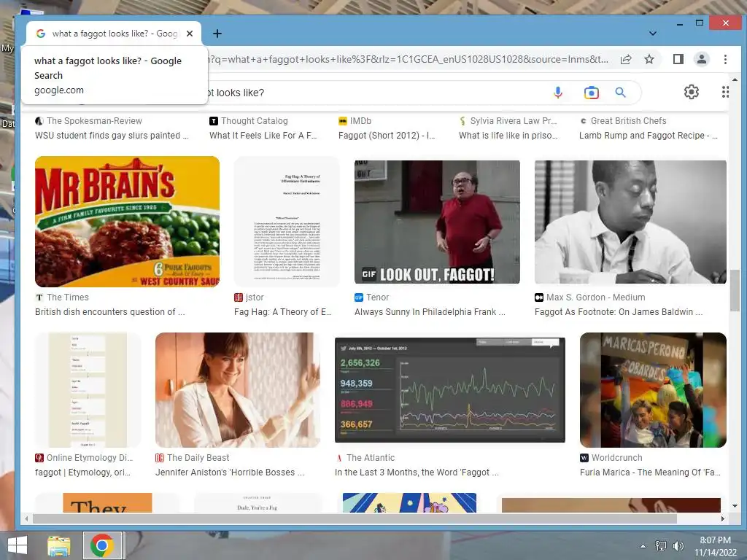
Task: Search by image with camera icon
Action: point(591,93)
